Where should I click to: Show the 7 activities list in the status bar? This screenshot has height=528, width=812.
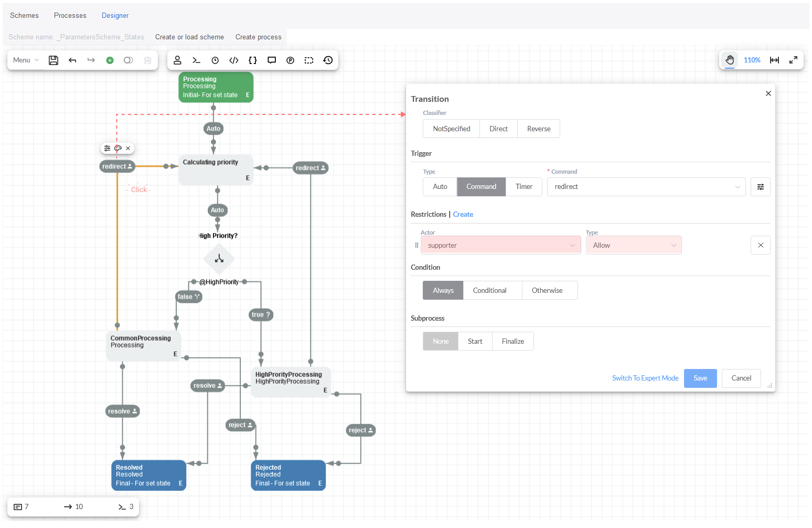pos(21,507)
